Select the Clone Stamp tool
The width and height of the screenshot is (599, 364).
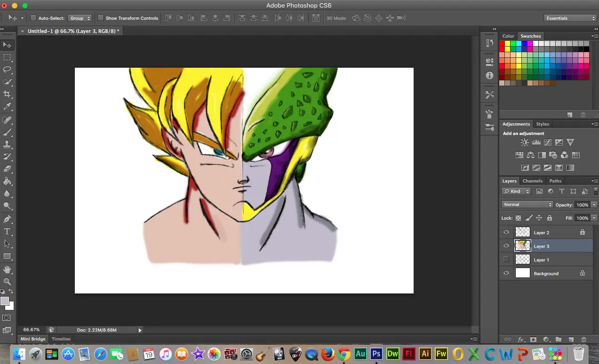click(x=7, y=144)
